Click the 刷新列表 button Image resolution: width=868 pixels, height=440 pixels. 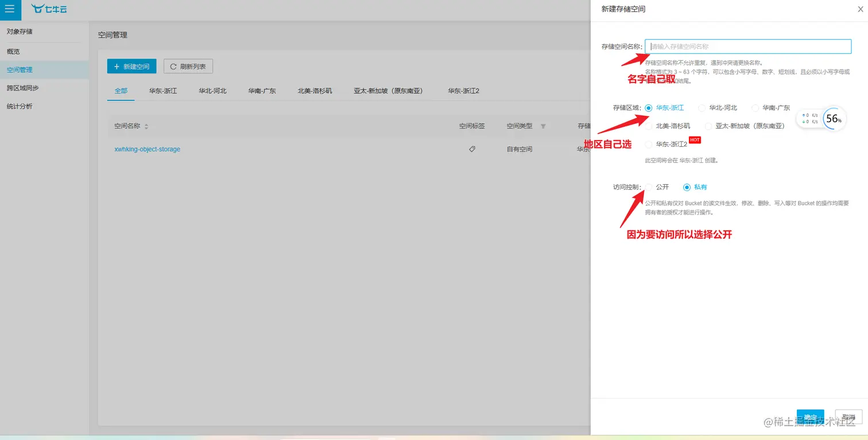click(188, 67)
